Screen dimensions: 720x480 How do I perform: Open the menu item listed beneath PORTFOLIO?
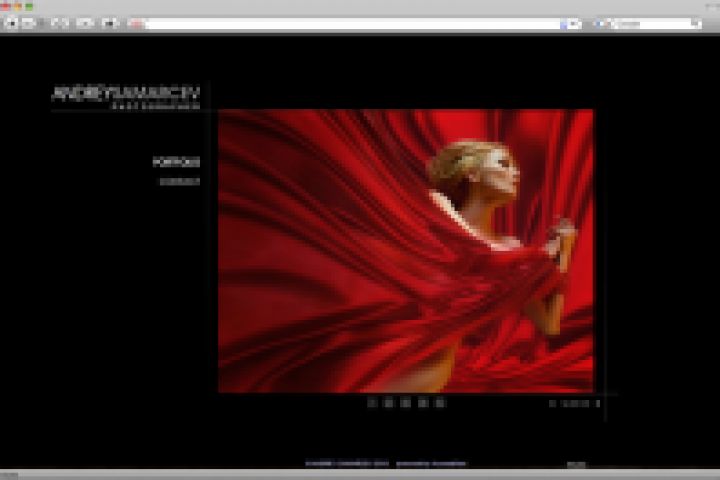click(x=180, y=181)
